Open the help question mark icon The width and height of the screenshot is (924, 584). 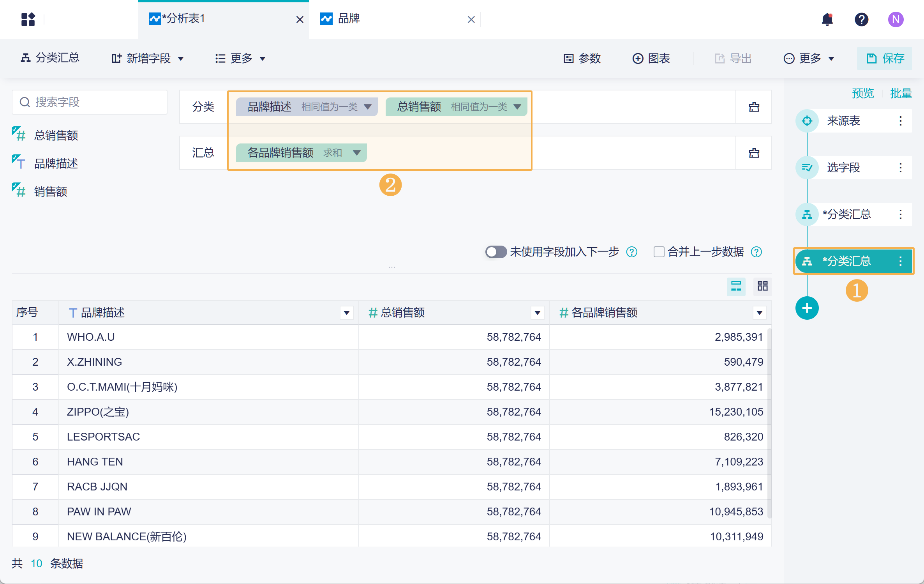coord(861,19)
